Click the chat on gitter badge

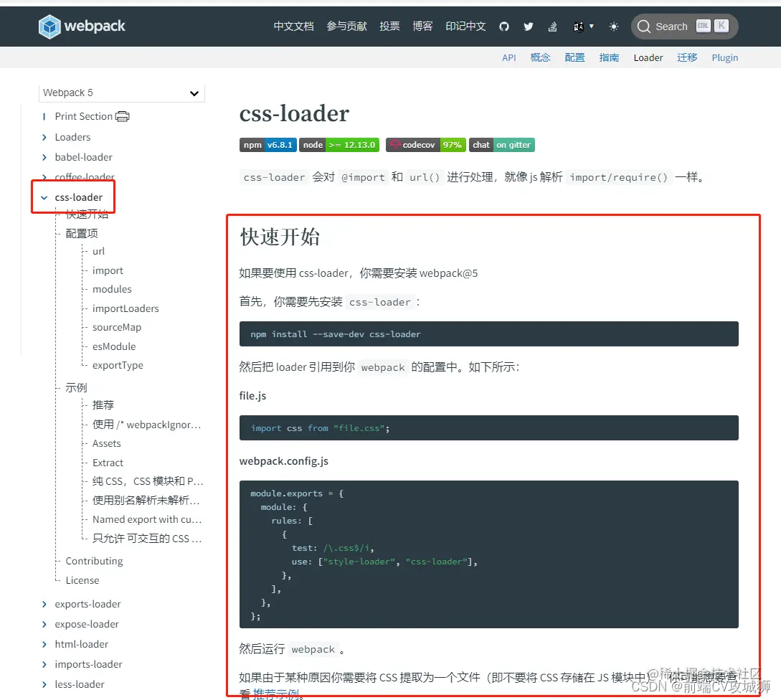point(501,145)
